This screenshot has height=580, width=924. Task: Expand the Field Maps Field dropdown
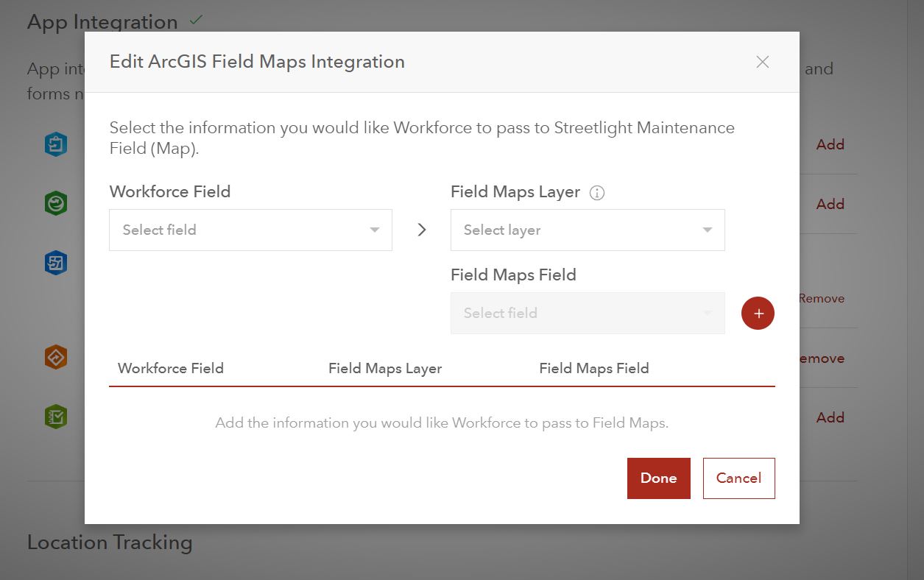(x=587, y=313)
